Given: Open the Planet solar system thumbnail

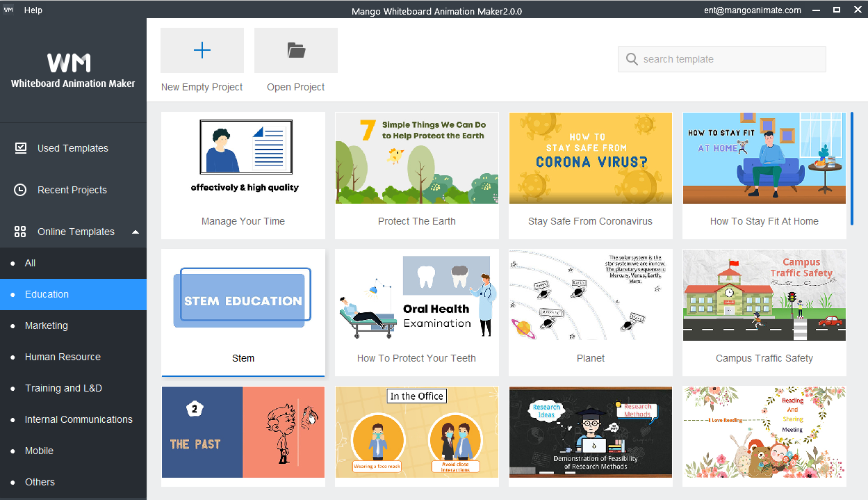Looking at the screenshot, I should click(x=591, y=295).
